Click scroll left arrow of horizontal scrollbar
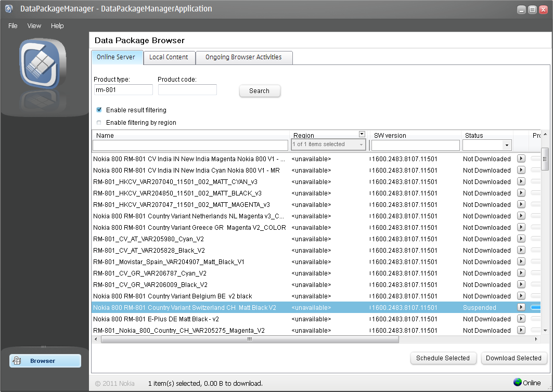Screen dimensions: 553x392 point(96,339)
